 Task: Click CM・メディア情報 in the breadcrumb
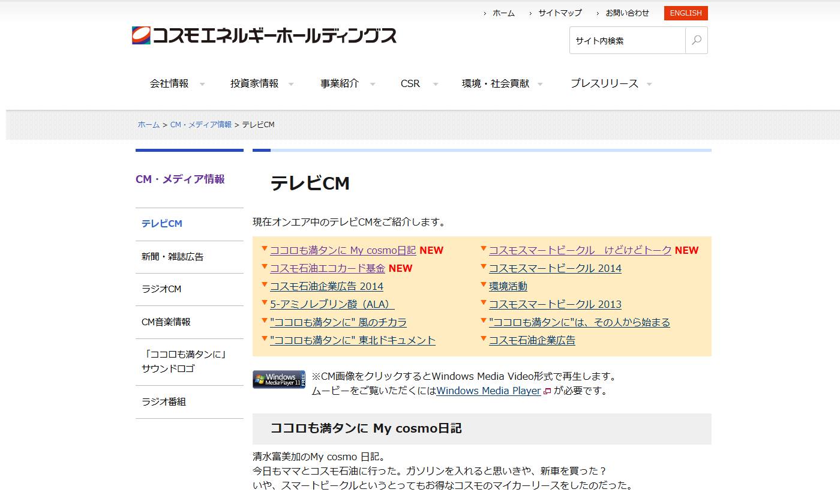(x=201, y=125)
